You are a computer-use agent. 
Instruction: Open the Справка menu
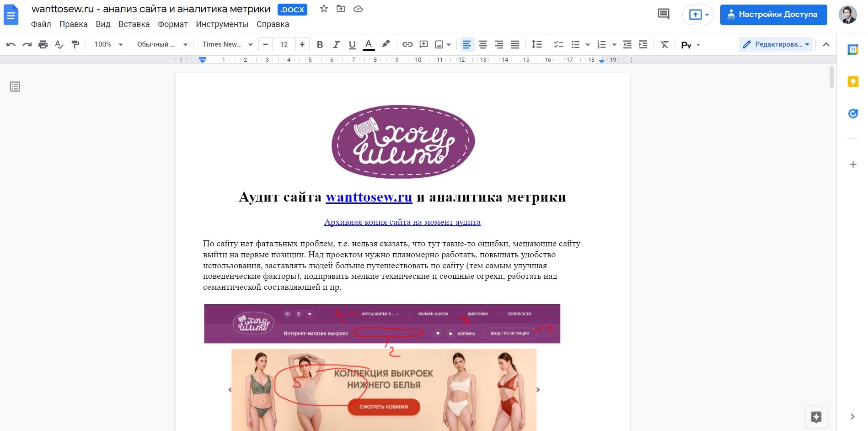273,24
